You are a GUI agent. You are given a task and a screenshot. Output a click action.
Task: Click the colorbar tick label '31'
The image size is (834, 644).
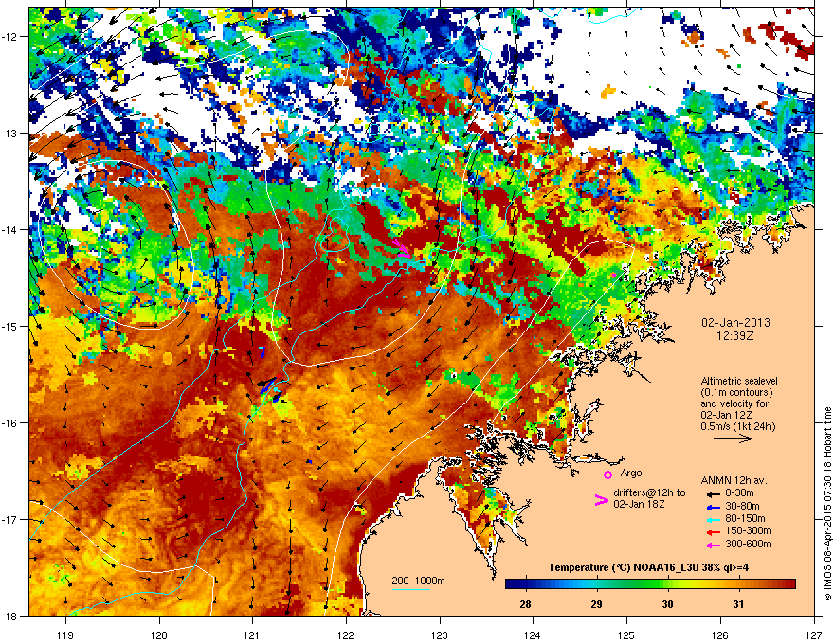pos(738,604)
